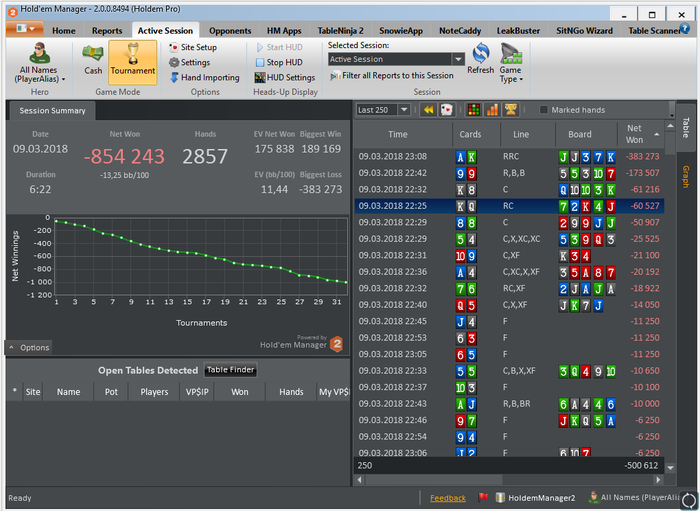Click the Table Finder button
This screenshot has width=700, height=511.
coord(230,370)
